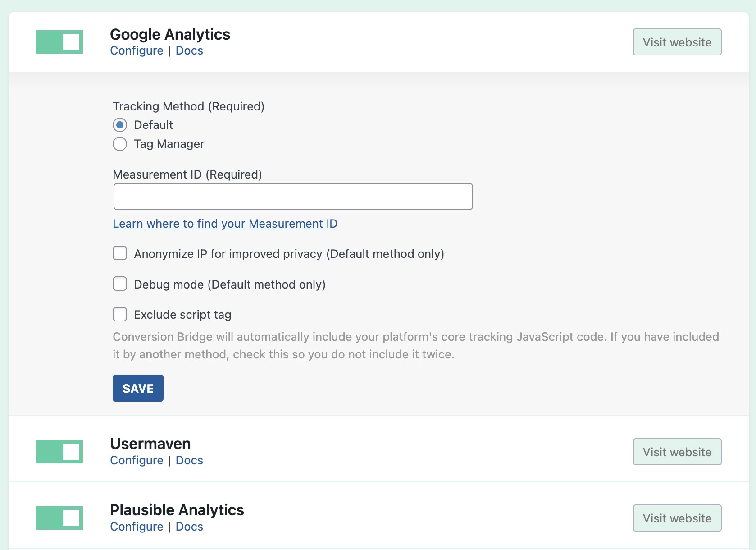
Task: Open the Usermaven Docs link
Action: tap(189, 460)
